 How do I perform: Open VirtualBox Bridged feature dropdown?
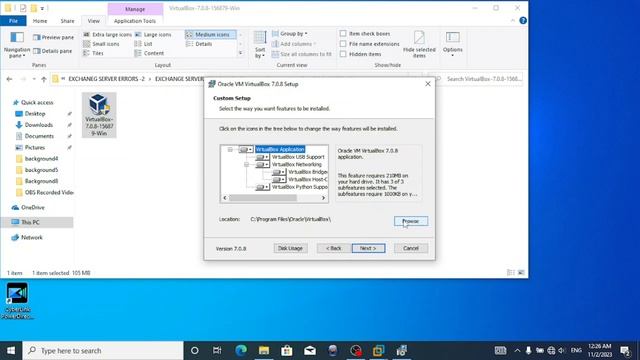279,172
